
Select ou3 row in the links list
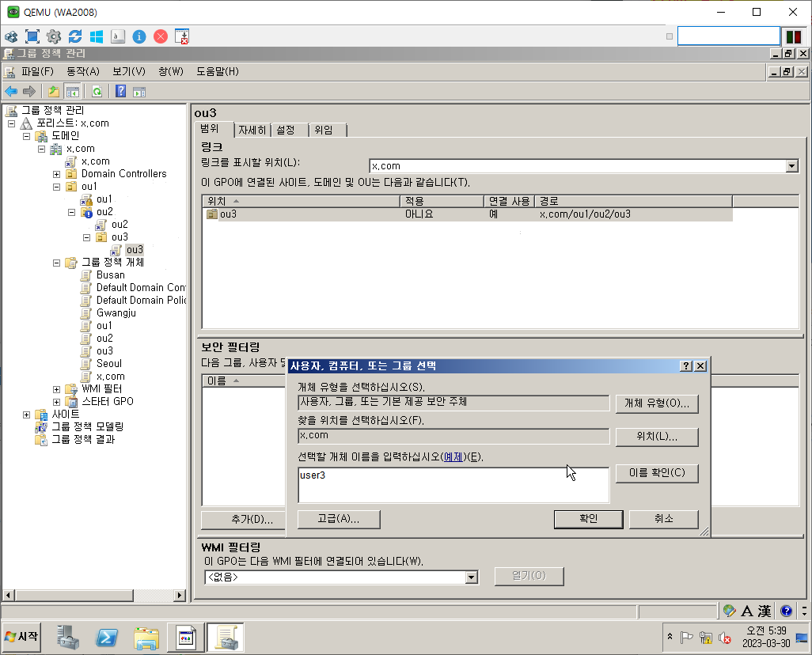468,214
